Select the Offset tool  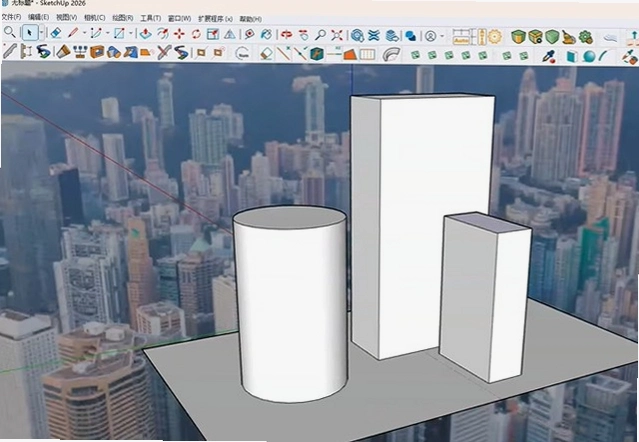163,34
